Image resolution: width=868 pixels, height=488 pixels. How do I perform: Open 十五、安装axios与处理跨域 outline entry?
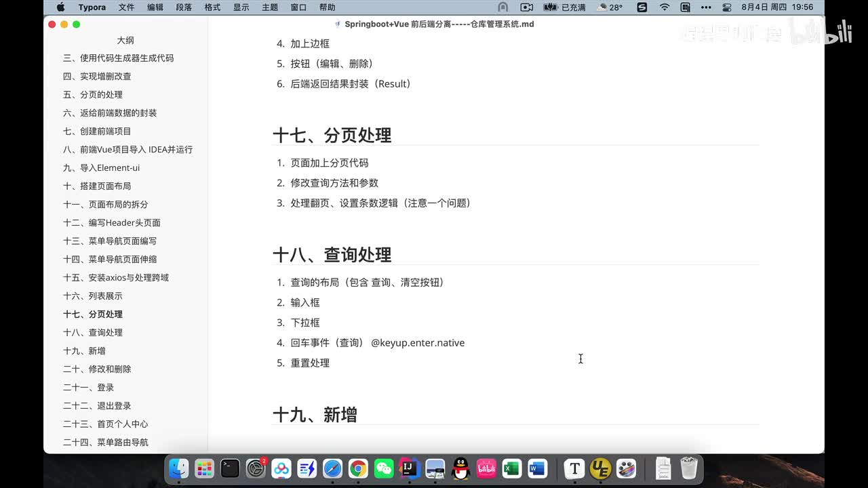tap(116, 278)
